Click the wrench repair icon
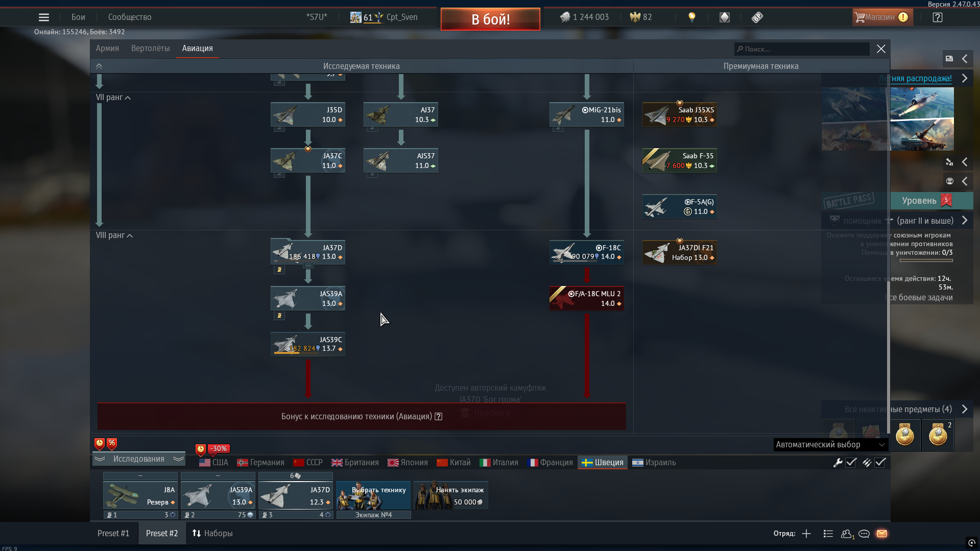The width and height of the screenshot is (980, 551). [838, 463]
